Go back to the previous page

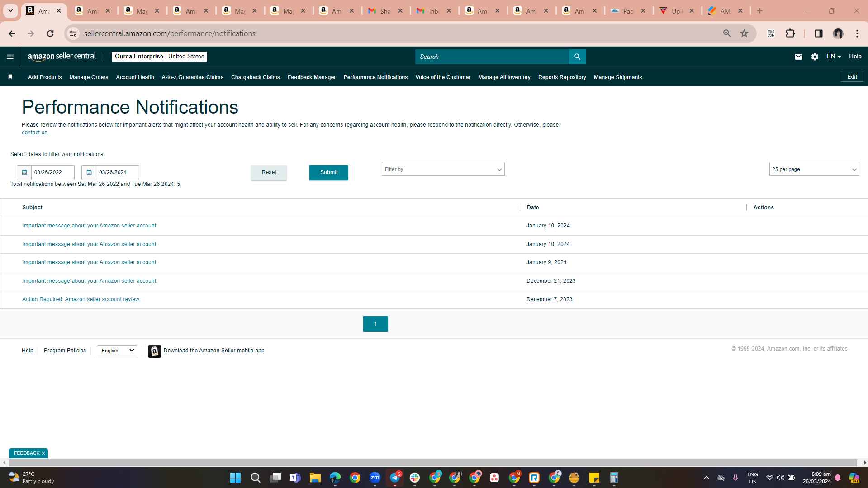[12, 33]
